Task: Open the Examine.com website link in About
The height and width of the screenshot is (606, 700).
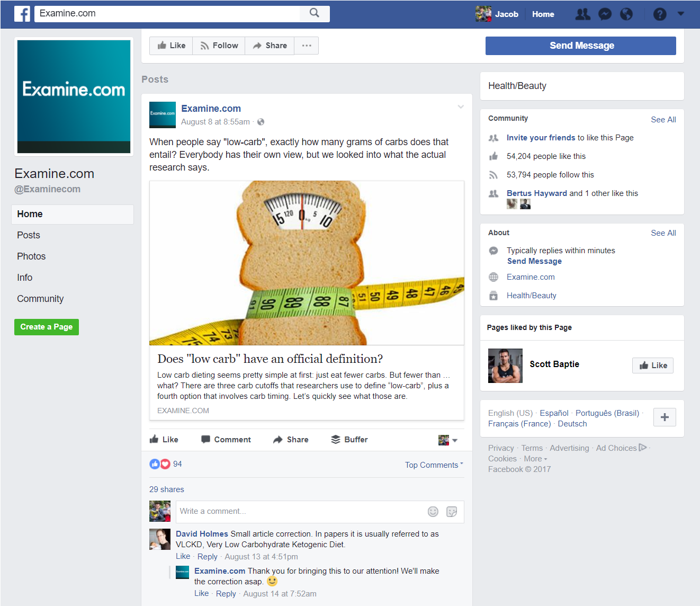Action: (x=531, y=277)
